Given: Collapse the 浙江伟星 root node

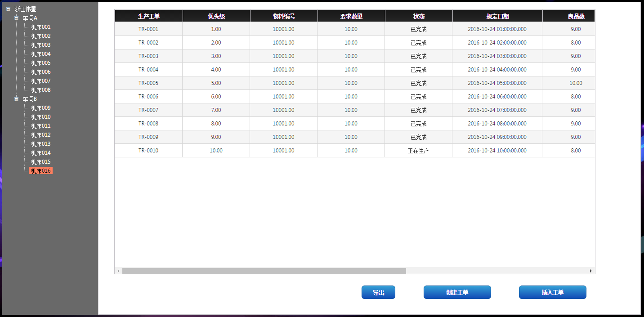Looking at the screenshot, I should 8,9.
